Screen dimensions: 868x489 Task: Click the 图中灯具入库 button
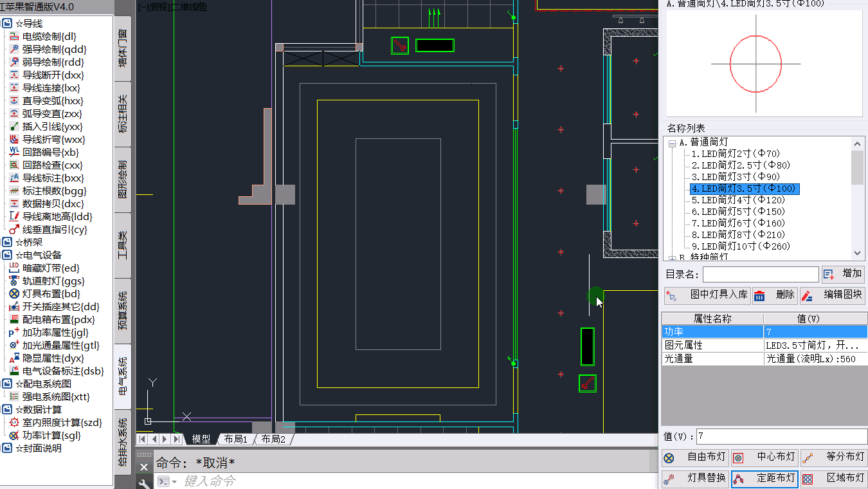pos(707,295)
